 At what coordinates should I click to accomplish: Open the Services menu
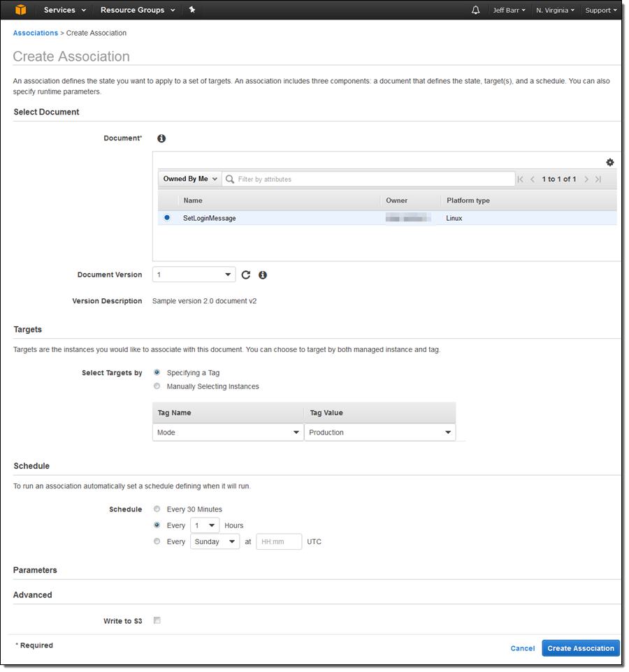pos(64,10)
